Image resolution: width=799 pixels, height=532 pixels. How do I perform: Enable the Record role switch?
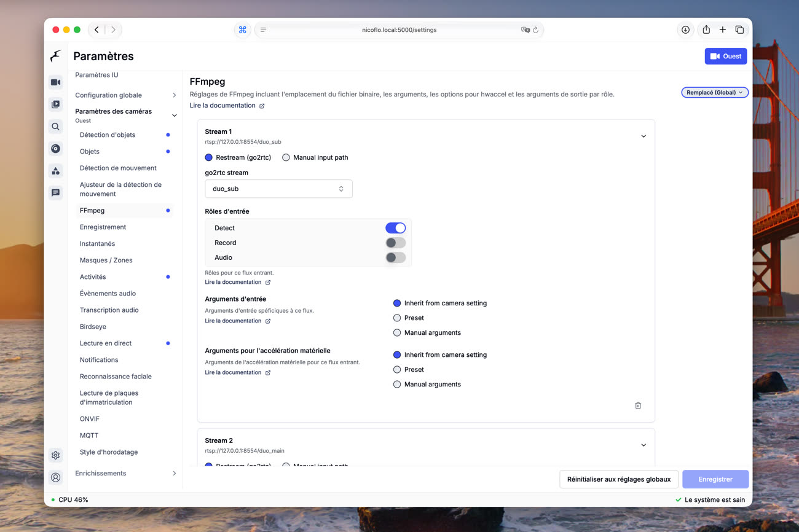pyautogui.click(x=395, y=243)
